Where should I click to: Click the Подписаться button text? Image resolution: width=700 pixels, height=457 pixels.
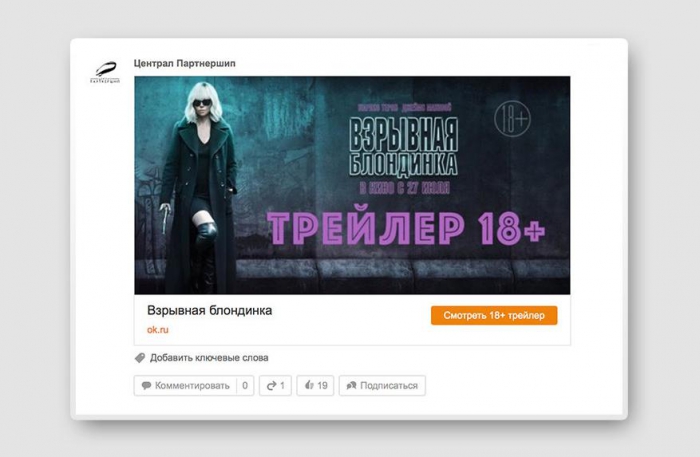pos(389,386)
